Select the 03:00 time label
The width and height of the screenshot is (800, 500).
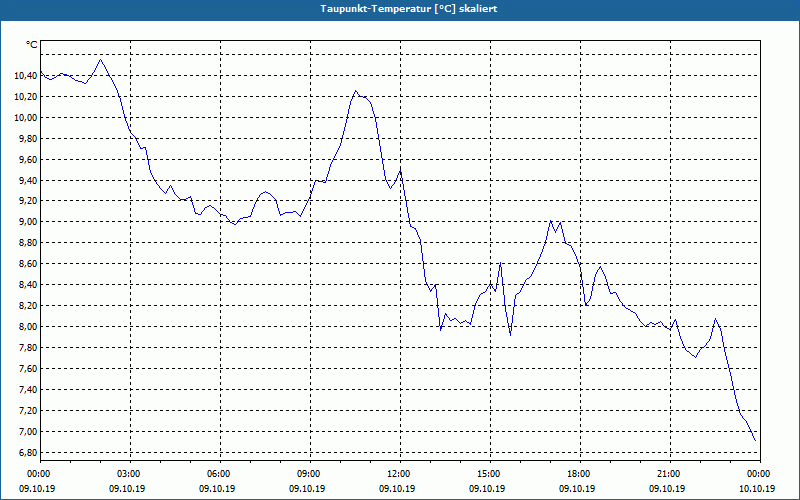click(130, 474)
